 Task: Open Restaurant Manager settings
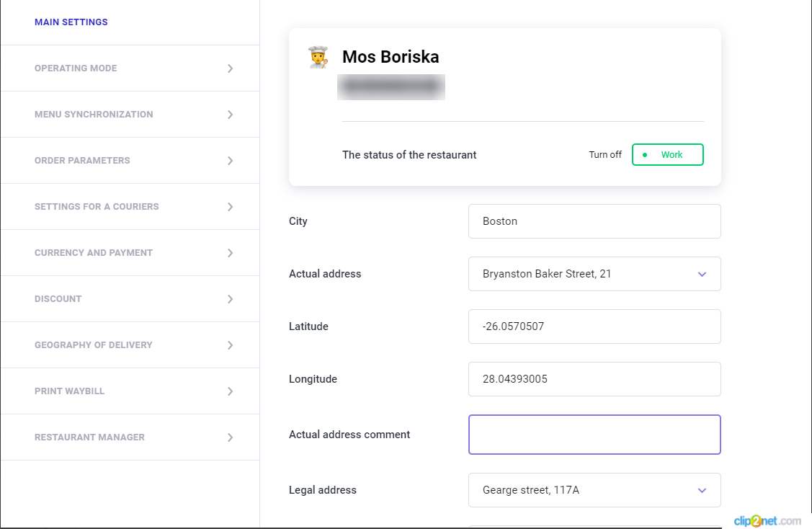click(x=130, y=437)
